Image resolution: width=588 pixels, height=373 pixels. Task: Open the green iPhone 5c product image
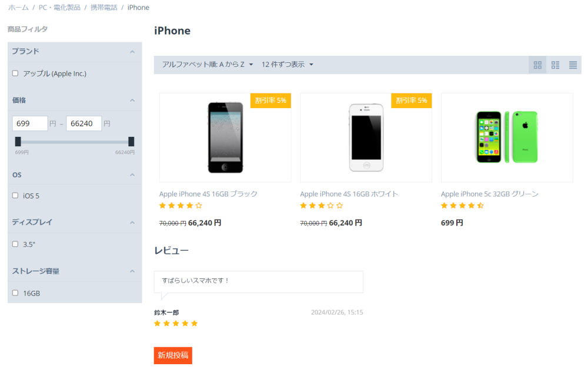(507, 137)
